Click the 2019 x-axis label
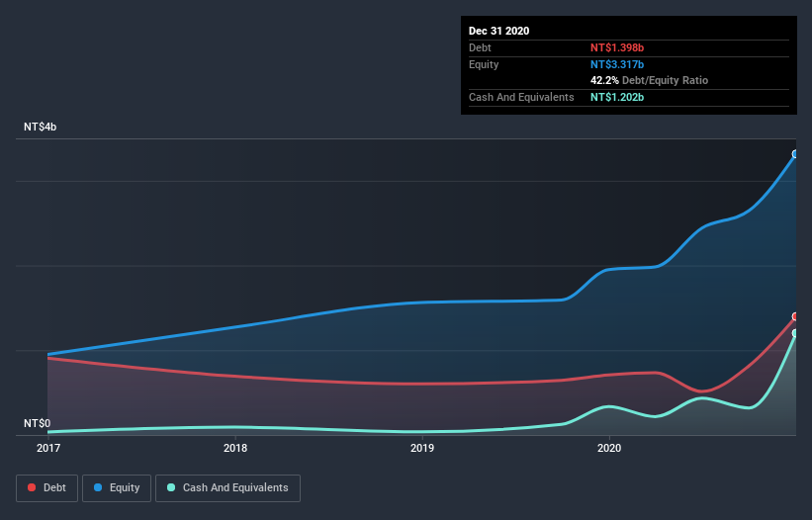Viewport: 812px width, 520px height. [x=422, y=448]
